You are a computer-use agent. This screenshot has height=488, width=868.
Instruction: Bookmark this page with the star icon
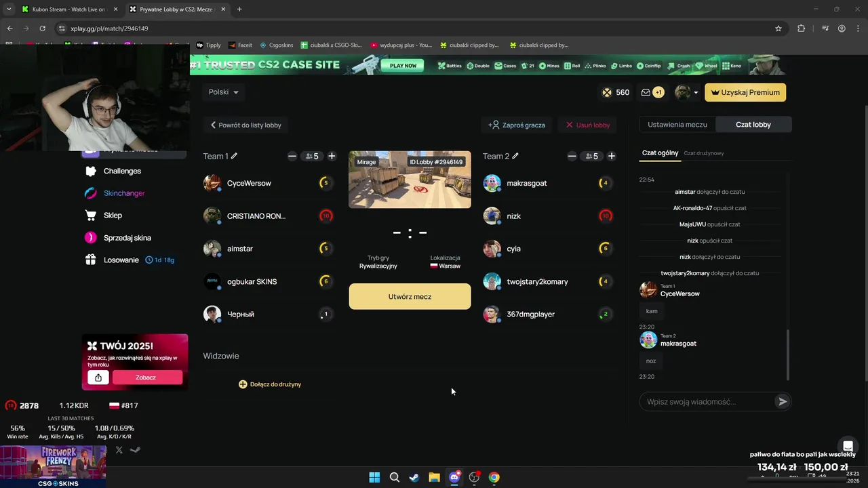(x=778, y=28)
